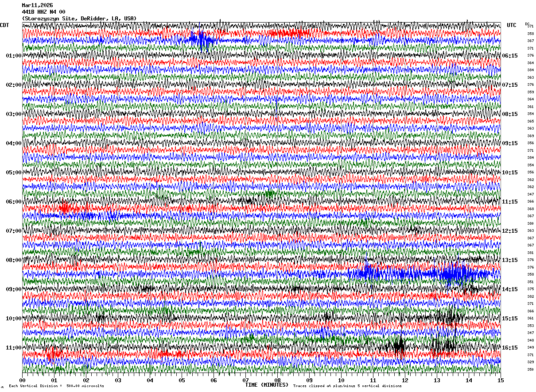
Task: Click the TIME (MINUTES) axis title
Action: coord(267,385)
